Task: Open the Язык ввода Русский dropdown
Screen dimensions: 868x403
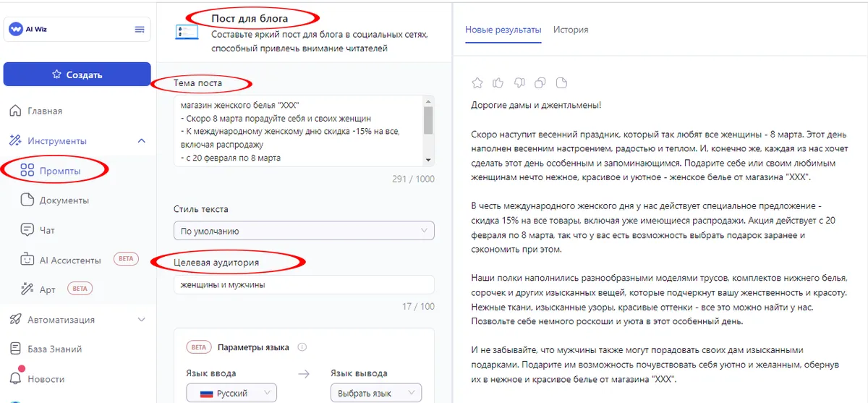Action: [231, 394]
